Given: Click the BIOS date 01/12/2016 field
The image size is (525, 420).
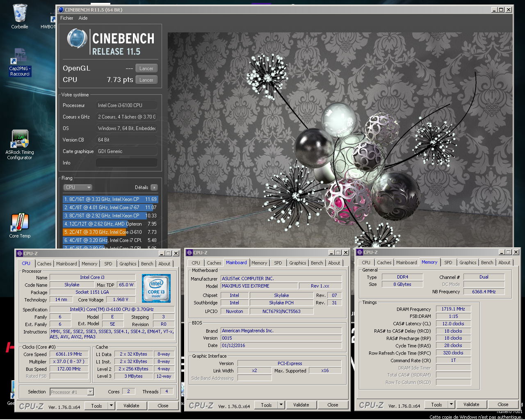Looking at the screenshot, I should (x=281, y=345).
